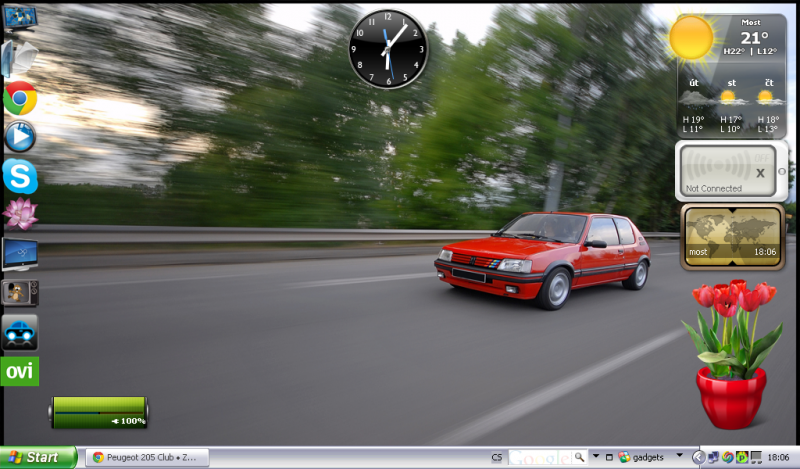This screenshot has width=800, height=469.
Task: Click the green battery meter showing 100%
Action: [99, 411]
